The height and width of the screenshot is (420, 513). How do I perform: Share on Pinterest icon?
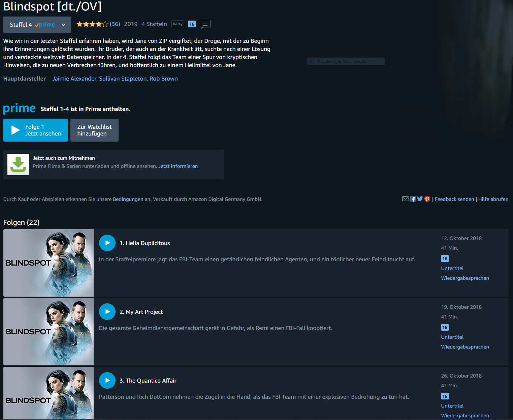pyautogui.click(x=427, y=199)
